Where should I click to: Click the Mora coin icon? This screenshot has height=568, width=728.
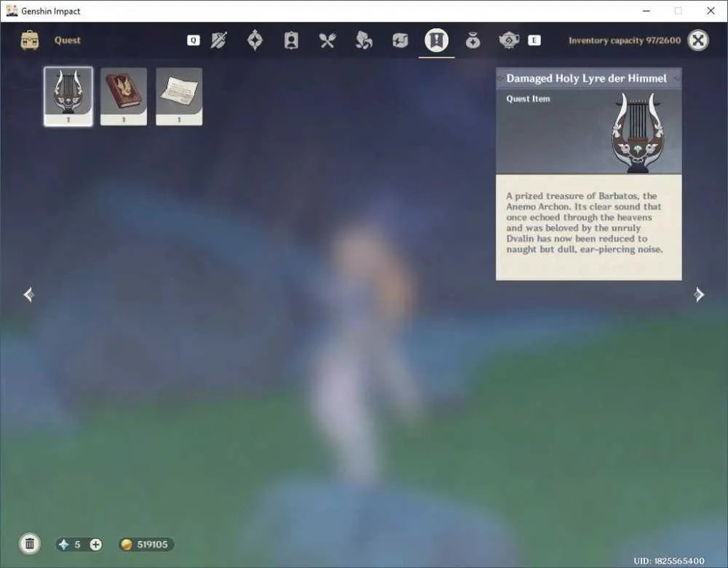[126, 544]
